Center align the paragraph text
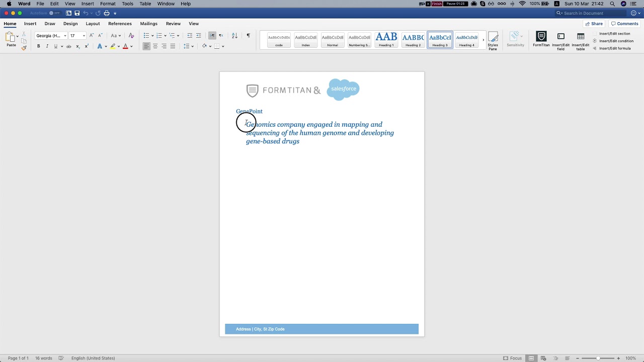The height and width of the screenshot is (362, 644). tap(155, 46)
